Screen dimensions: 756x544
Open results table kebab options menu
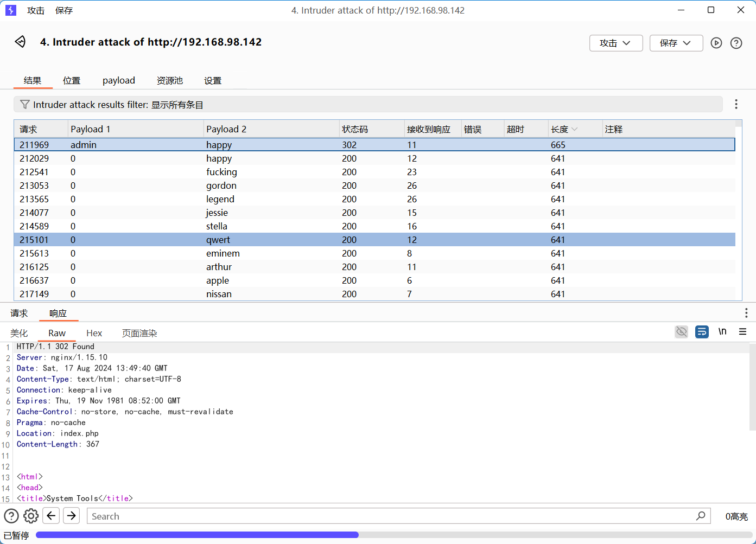pyautogui.click(x=736, y=104)
